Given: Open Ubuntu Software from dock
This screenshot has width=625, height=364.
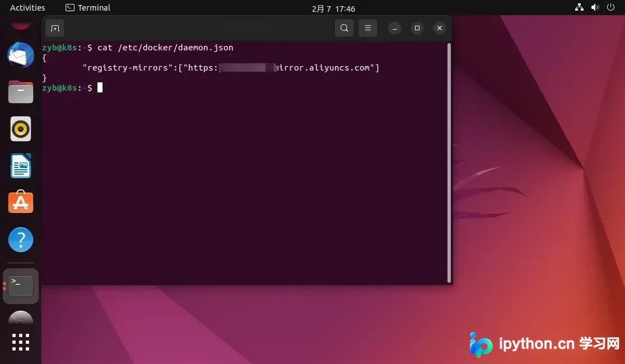Looking at the screenshot, I should [x=21, y=202].
